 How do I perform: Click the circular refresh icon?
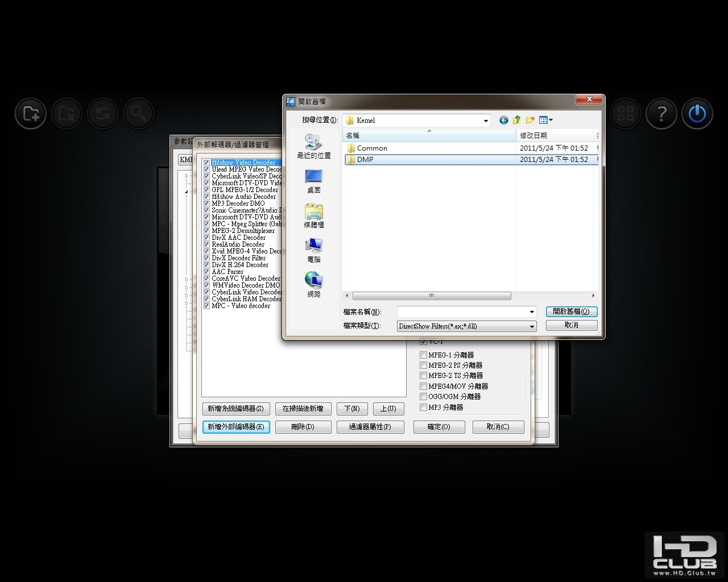(103, 114)
